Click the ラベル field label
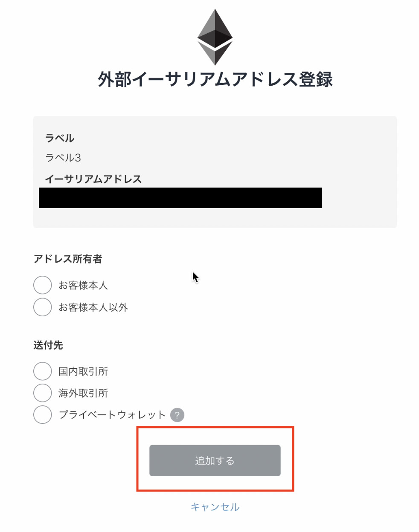 point(59,138)
